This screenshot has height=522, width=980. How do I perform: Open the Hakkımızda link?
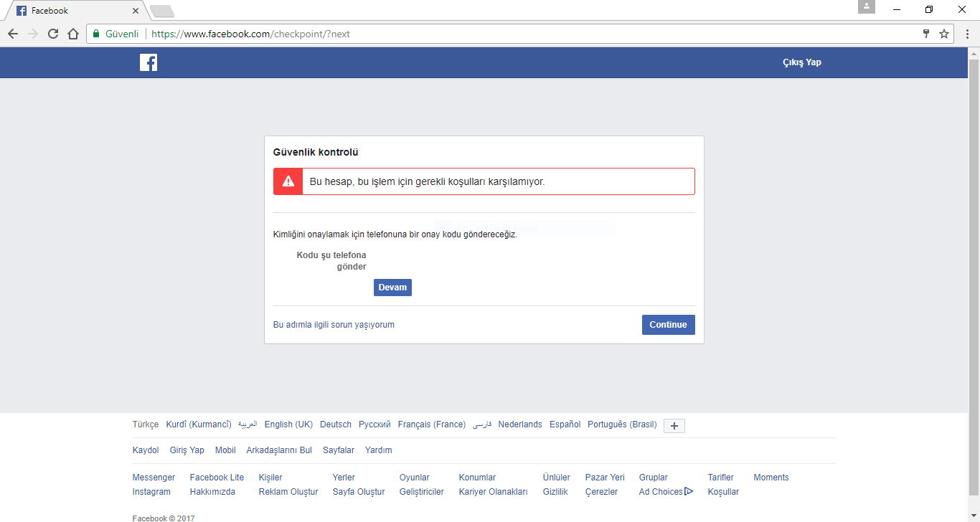point(212,492)
